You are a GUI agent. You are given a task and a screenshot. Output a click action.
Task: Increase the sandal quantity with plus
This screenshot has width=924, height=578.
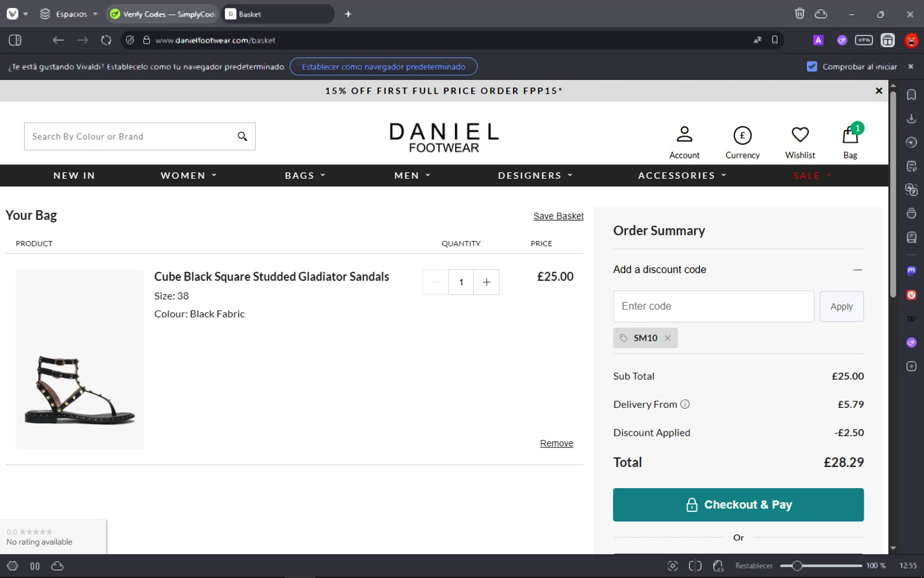tap(487, 282)
